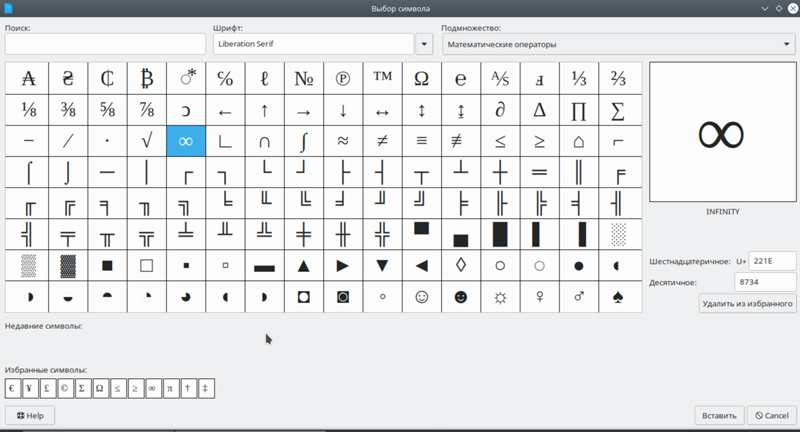Choose the black circle symbol

point(579,266)
